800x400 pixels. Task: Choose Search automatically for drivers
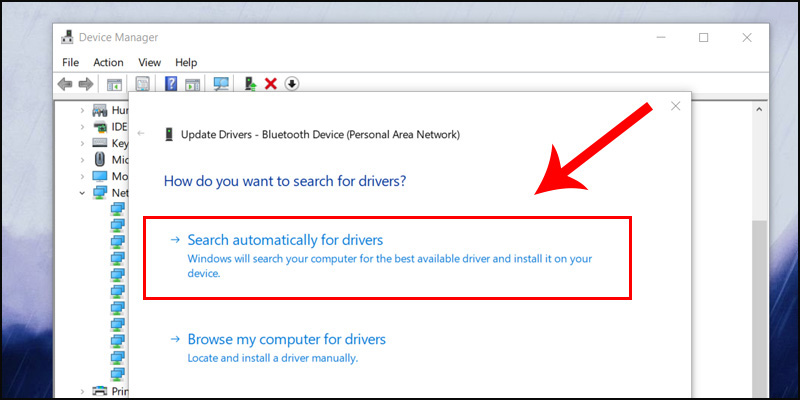[388, 258]
